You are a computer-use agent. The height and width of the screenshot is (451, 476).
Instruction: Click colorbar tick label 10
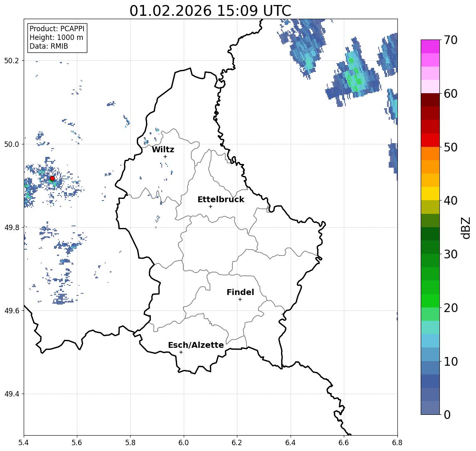tap(451, 361)
